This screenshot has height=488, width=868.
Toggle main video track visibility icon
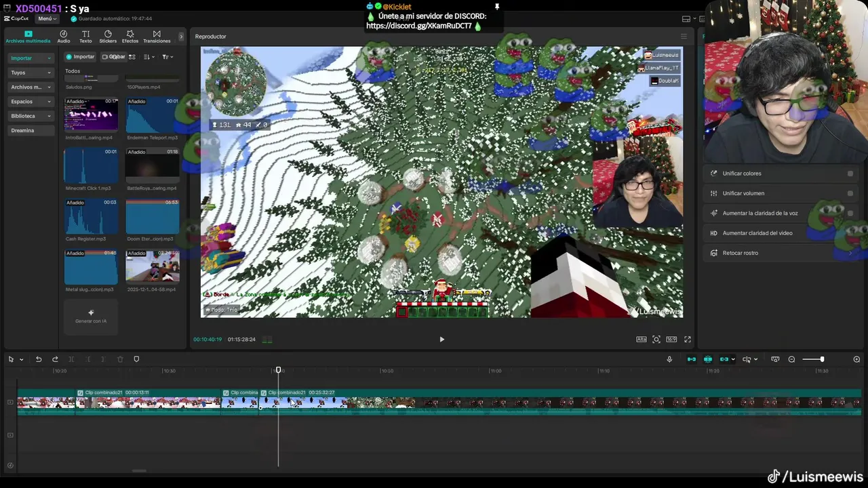[10, 402]
